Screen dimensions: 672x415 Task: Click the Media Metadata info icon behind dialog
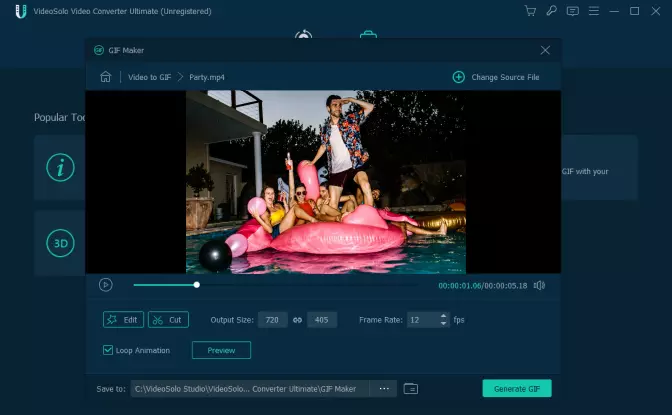click(x=60, y=167)
